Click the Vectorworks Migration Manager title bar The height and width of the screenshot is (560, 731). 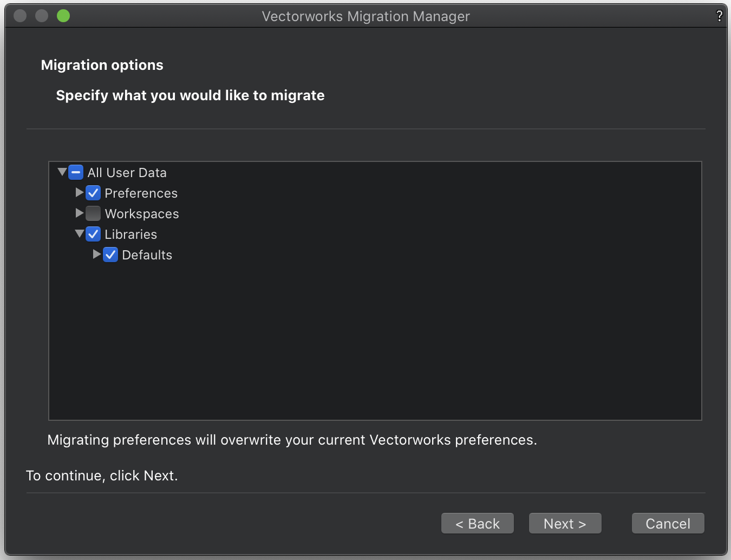click(x=365, y=16)
